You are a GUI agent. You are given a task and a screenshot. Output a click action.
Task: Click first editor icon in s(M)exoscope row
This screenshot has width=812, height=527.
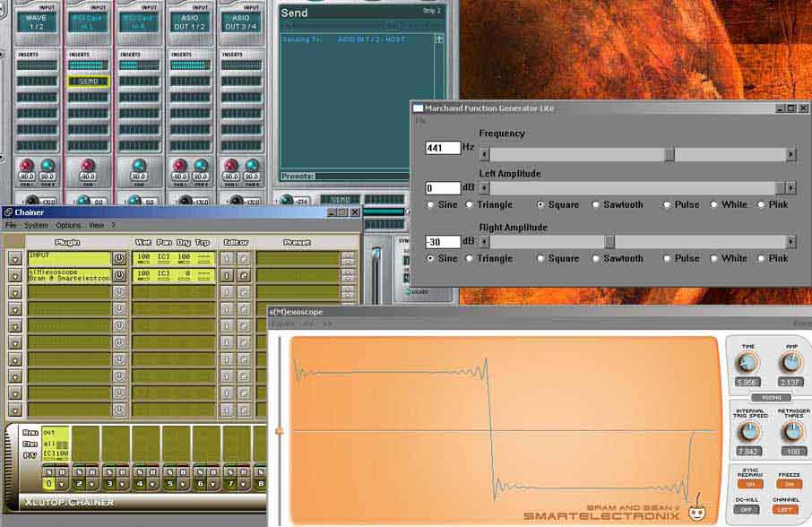pos(227,275)
